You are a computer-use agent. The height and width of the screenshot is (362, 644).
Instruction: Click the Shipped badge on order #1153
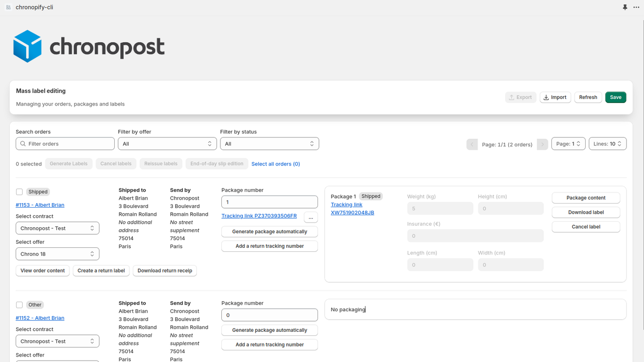point(38,192)
